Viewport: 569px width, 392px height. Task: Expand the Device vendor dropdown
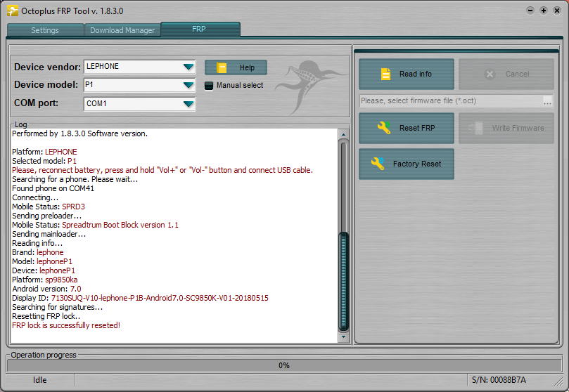click(x=188, y=67)
